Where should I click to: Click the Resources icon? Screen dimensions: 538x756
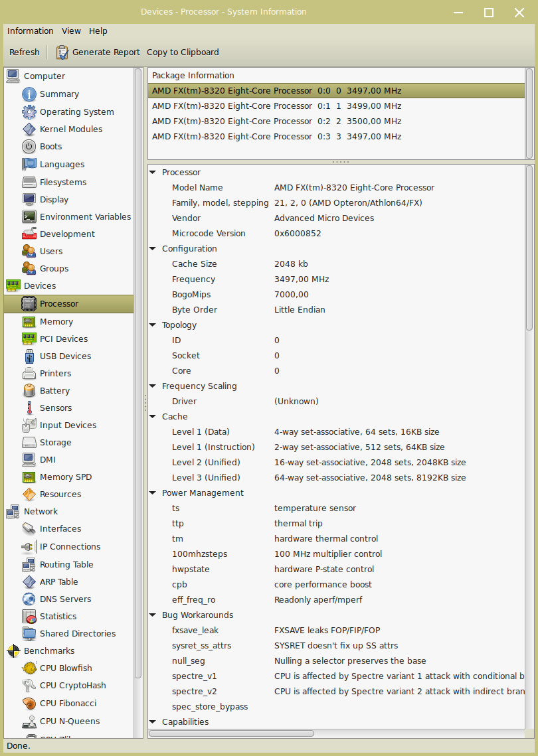(29, 494)
